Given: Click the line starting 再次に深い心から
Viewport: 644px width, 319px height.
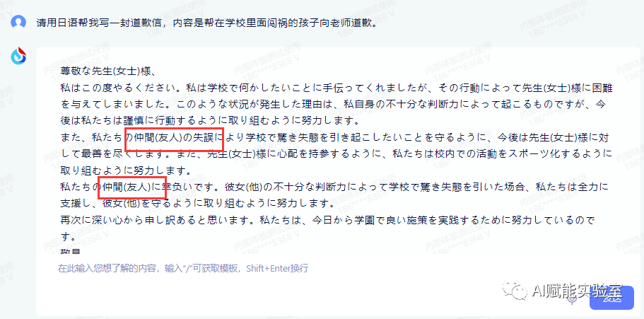Looking at the screenshot, I should tap(327, 219).
